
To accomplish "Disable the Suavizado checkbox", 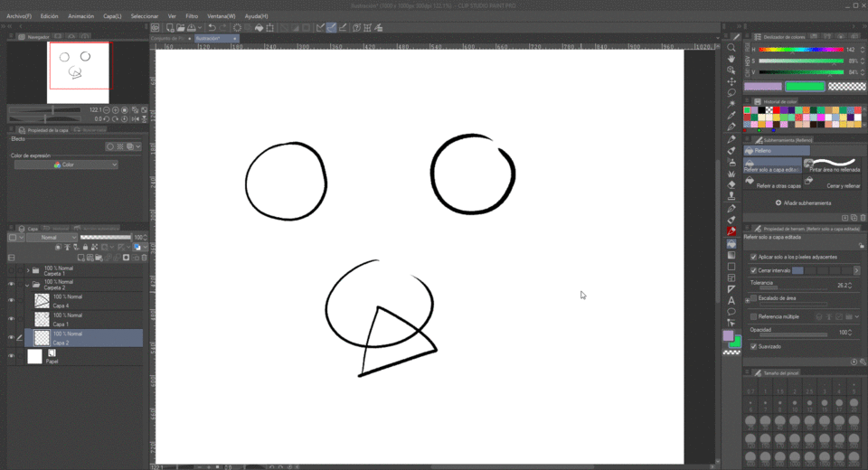I will pyautogui.click(x=754, y=346).
